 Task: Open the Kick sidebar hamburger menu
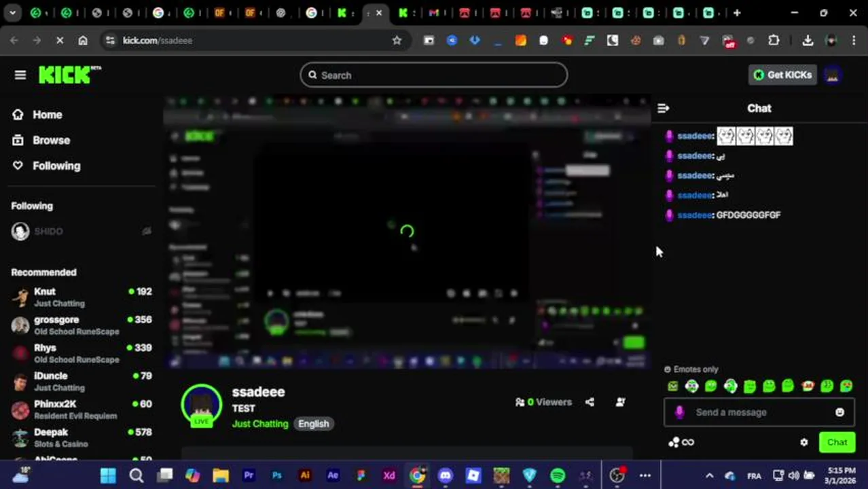click(20, 75)
